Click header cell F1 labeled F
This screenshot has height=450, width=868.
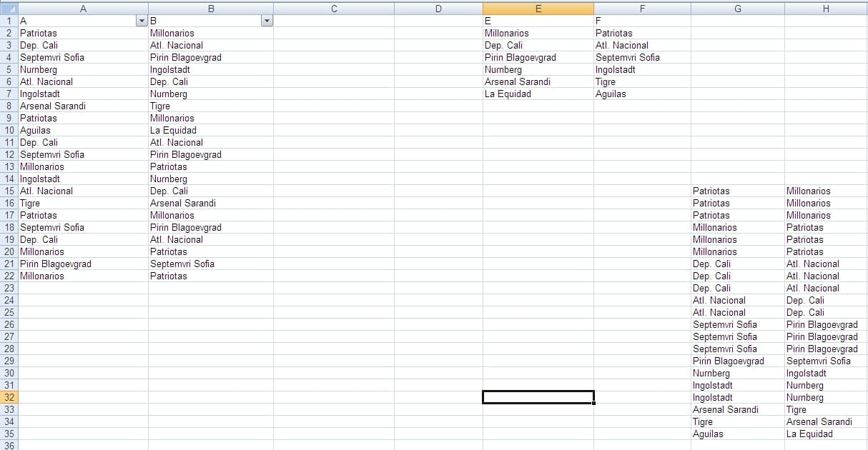coord(642,21)
